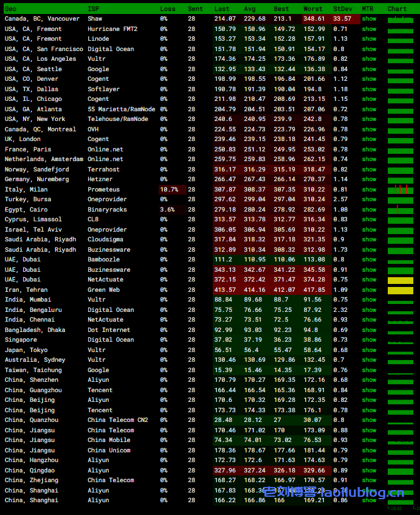
Task: Open MTR show link for Italy, Milan
Action: tap(369, 190)
